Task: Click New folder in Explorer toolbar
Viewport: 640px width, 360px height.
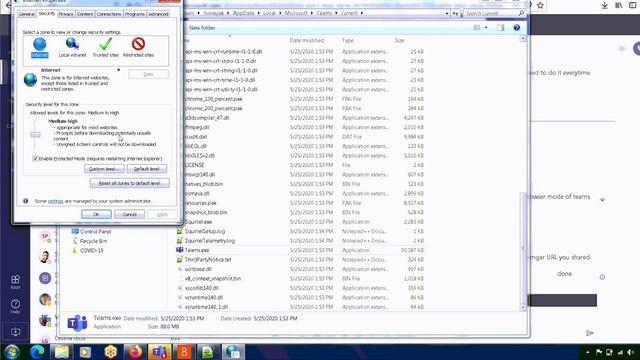Action: pyautogui.click(x=202, y=28)
